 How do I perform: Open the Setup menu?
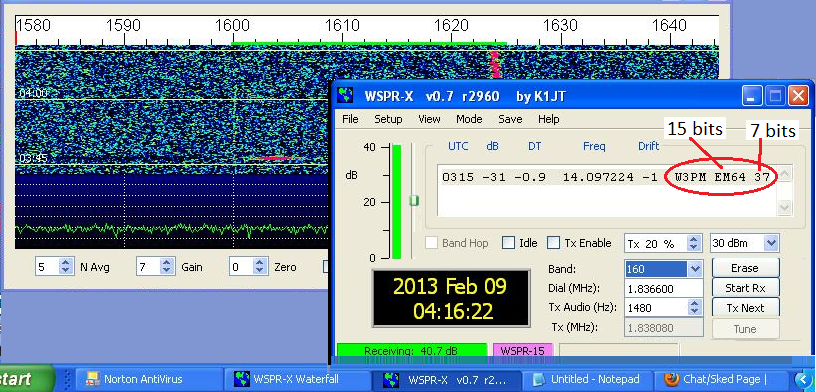coord(388,119)
